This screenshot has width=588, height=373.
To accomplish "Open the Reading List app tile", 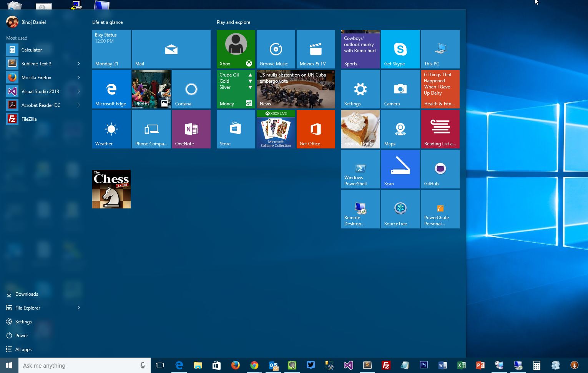I will point(440,129).
